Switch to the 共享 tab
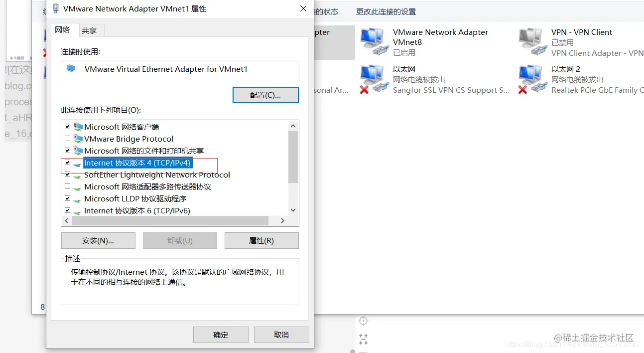 click(90, 30)
